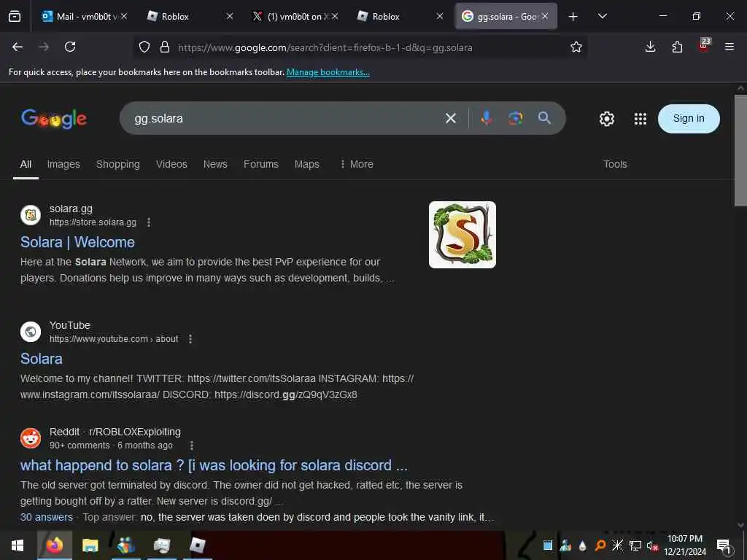This screenshot has width=747, height=560.
Task: Expand More search filters menu
Action: pos(357,164)
